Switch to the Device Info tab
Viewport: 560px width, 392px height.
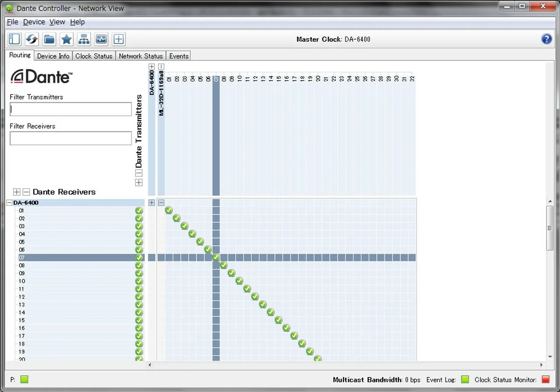53,56
